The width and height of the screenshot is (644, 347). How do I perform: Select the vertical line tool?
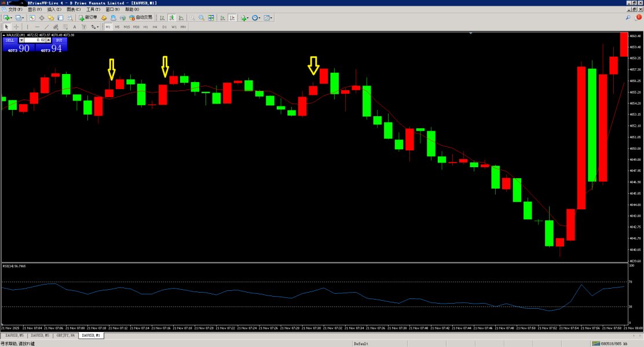pyautogui.click(x=28, y=27)
